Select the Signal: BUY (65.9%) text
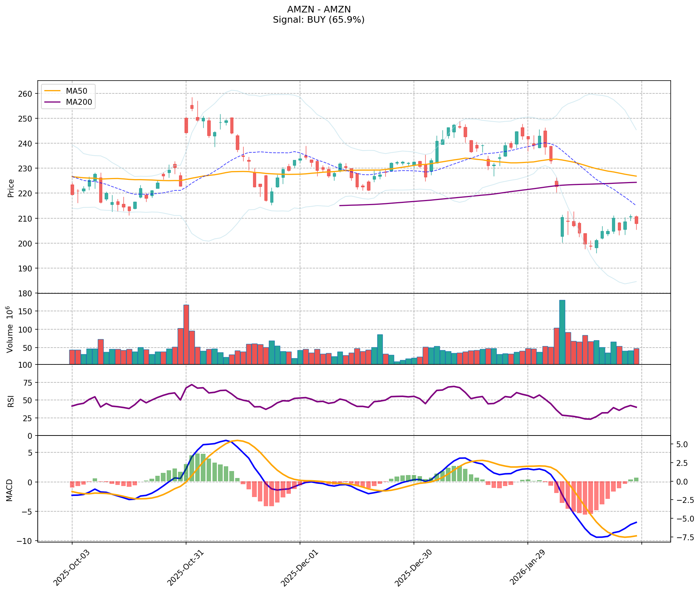The height and width of the screenshot is (593, 700). tap(319, 20)
